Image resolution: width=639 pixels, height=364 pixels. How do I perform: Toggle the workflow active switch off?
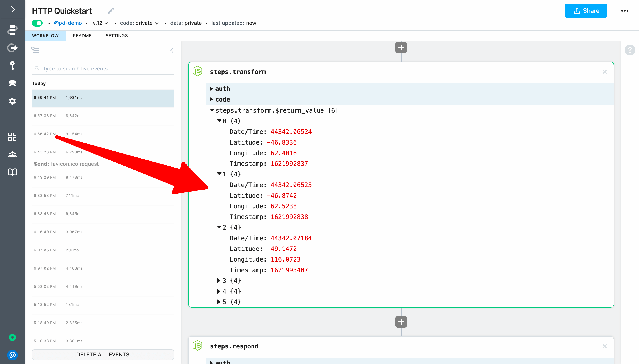(37, 23)
